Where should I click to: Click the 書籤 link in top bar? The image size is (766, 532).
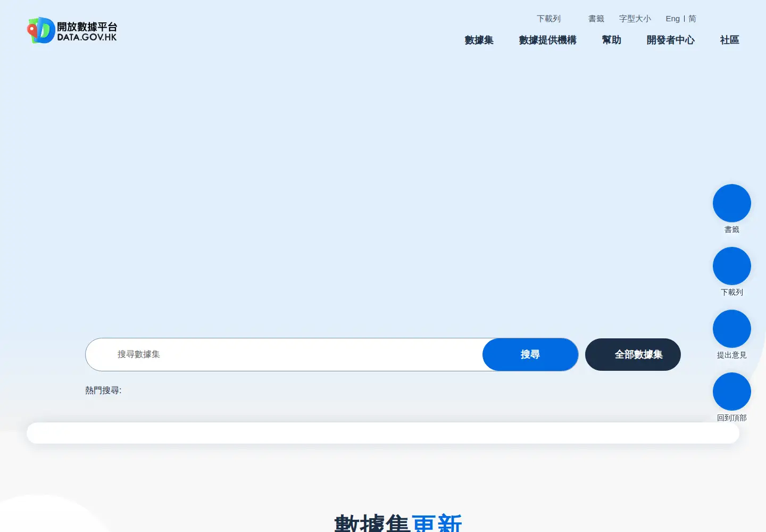[596, 19]
